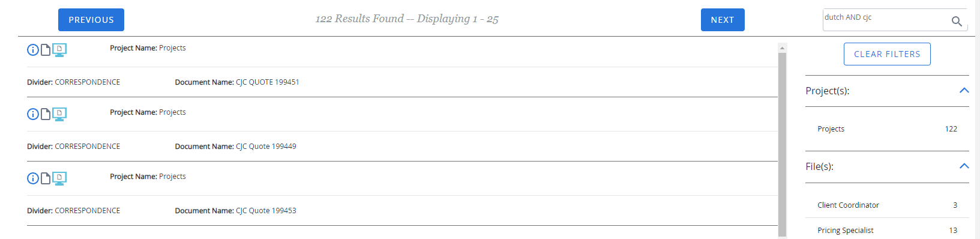This screenshot has width=980, height=239.
Task: Collapse the Project(s) filter section
Action: coord(964,91)
